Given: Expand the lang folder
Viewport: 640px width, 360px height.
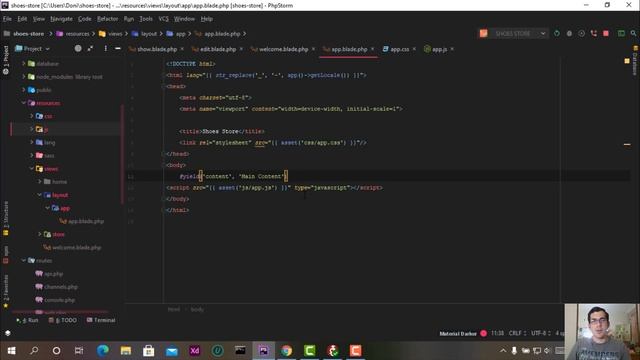Looking at the screenshot, I should (31, 142).
